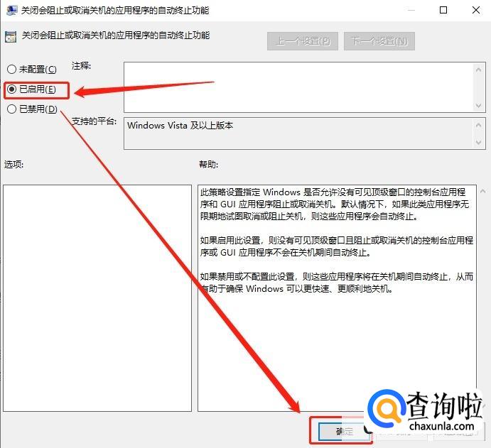Click the help text starting 此策略设置指定 Windows
The width and height of the screenshot is (491, 448).
pyautogui.click(x=335, y=204)
